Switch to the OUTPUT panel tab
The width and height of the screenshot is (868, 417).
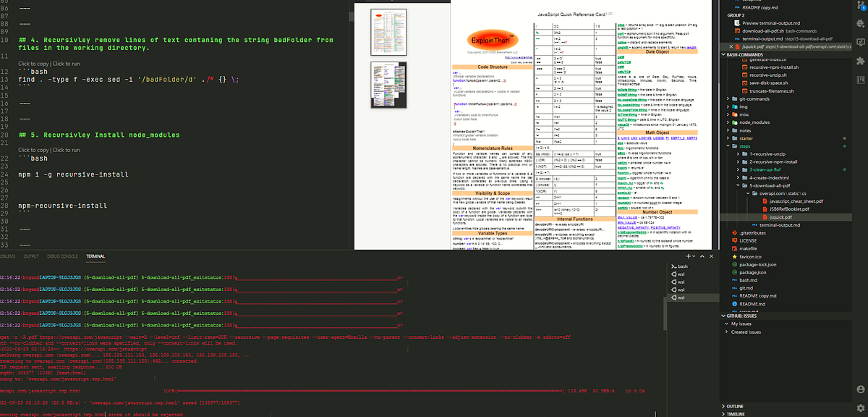pyautogui.click(x=31, y=256)
